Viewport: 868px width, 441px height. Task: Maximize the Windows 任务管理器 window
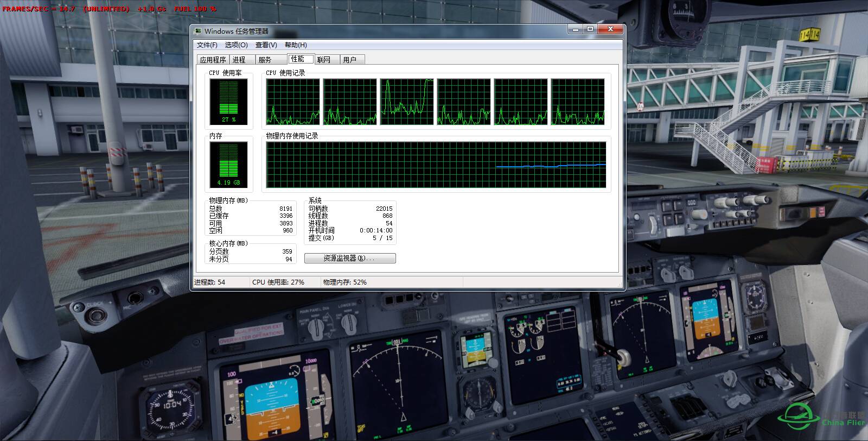tap(590, 29)
